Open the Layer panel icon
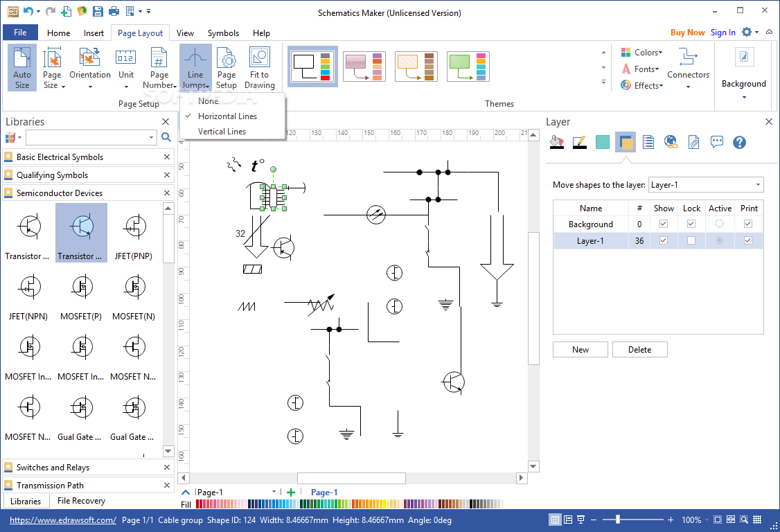 click(x=626, y=142)
